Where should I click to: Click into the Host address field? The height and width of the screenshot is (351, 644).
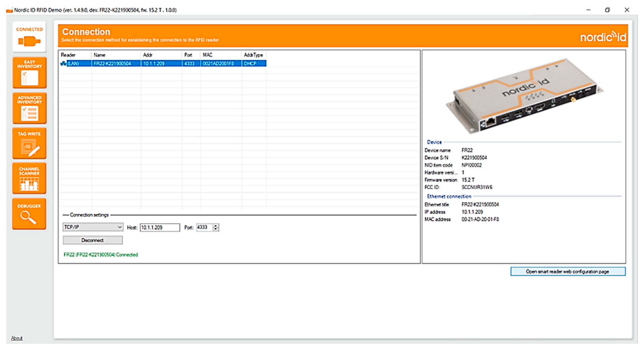pos(160,227)
